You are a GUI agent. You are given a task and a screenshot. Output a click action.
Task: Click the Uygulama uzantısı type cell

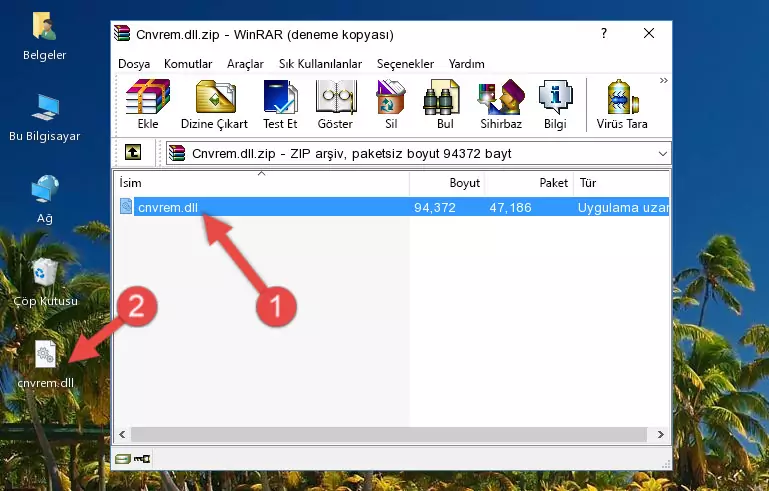click(623, 207)
